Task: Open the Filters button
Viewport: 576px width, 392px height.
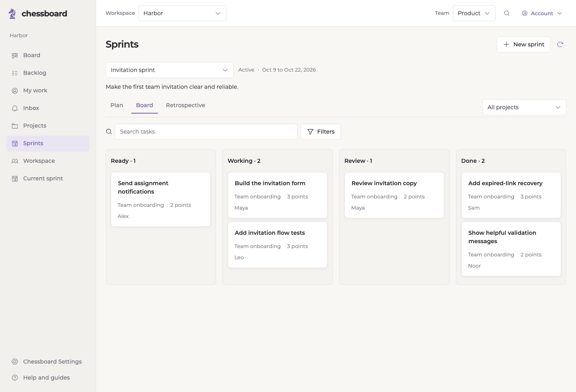Action: 321,132
